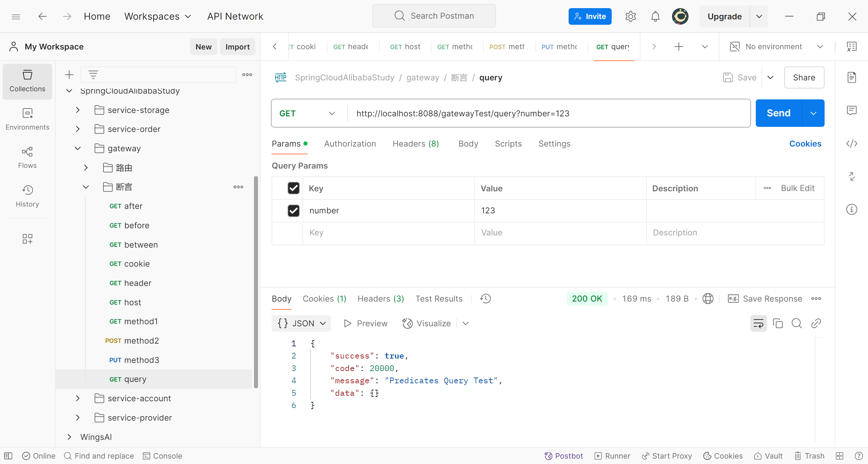This screenshot has width=868, height=464.
Task: Open comments icon in right sidebar
Action: 852,110
